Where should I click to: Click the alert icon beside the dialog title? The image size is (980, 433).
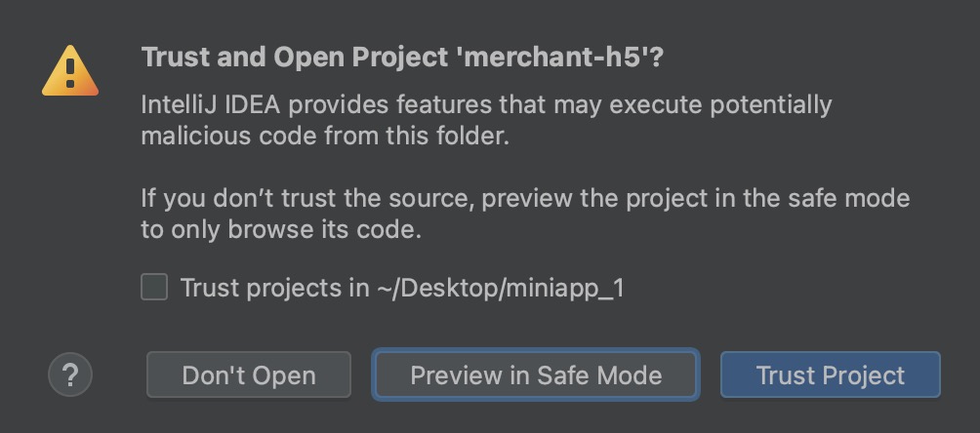point(69,72)
